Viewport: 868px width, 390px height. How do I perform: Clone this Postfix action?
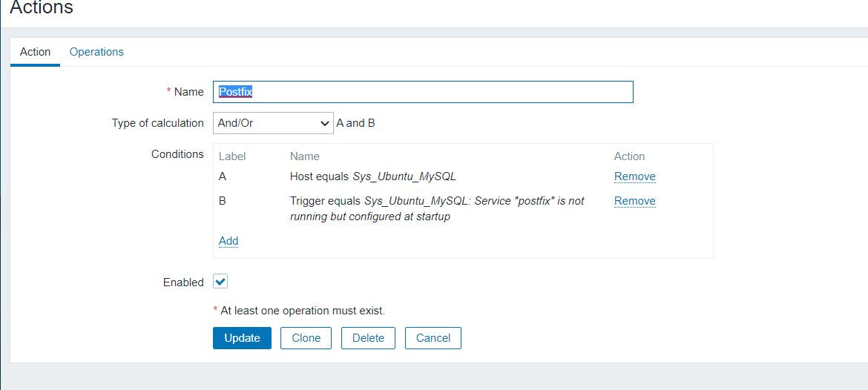[306, 338]
